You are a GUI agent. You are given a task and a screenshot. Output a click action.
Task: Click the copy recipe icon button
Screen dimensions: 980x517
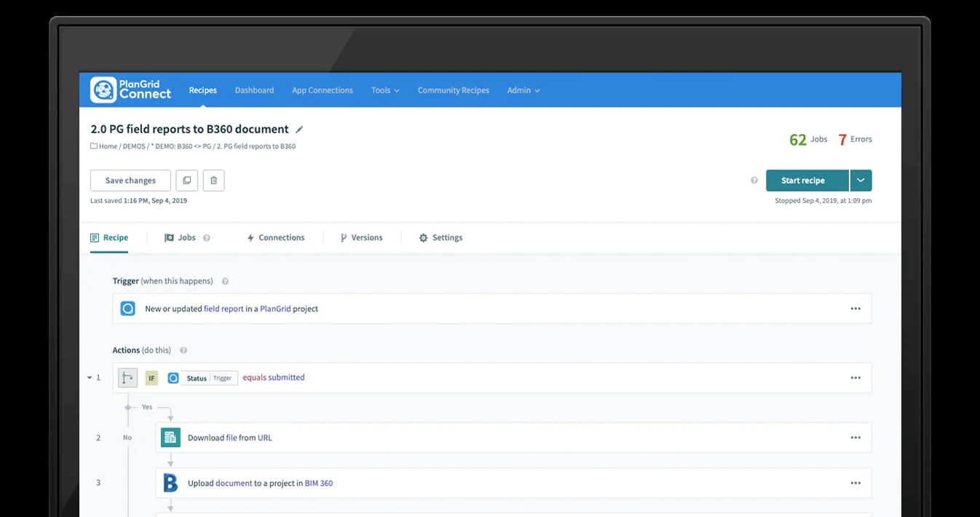click(186, 181)
